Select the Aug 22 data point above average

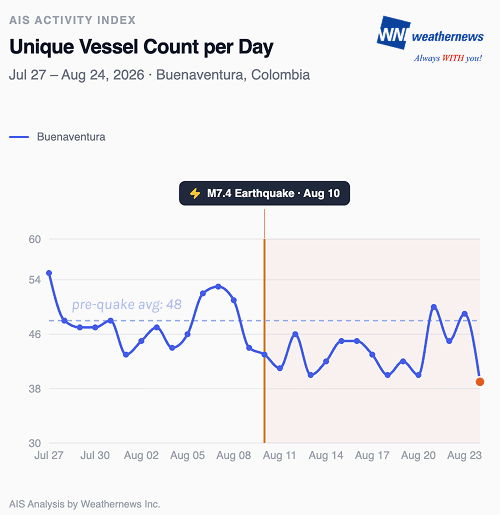464,313
